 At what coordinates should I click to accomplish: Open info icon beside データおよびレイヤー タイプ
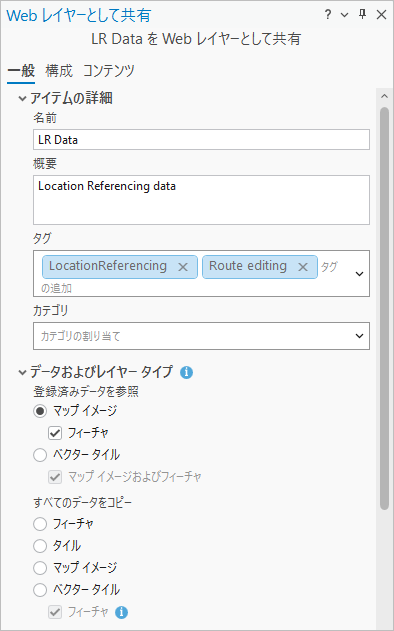(186, 372)
